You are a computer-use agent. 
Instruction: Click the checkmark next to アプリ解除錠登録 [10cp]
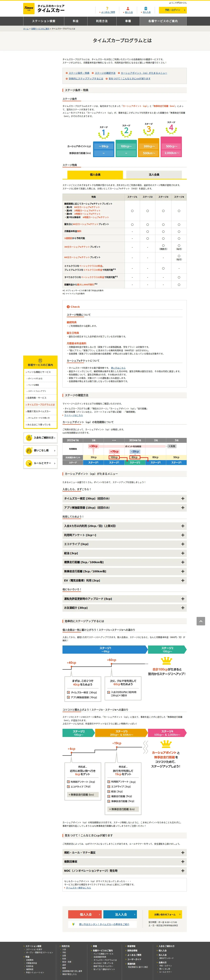(69, 697)
